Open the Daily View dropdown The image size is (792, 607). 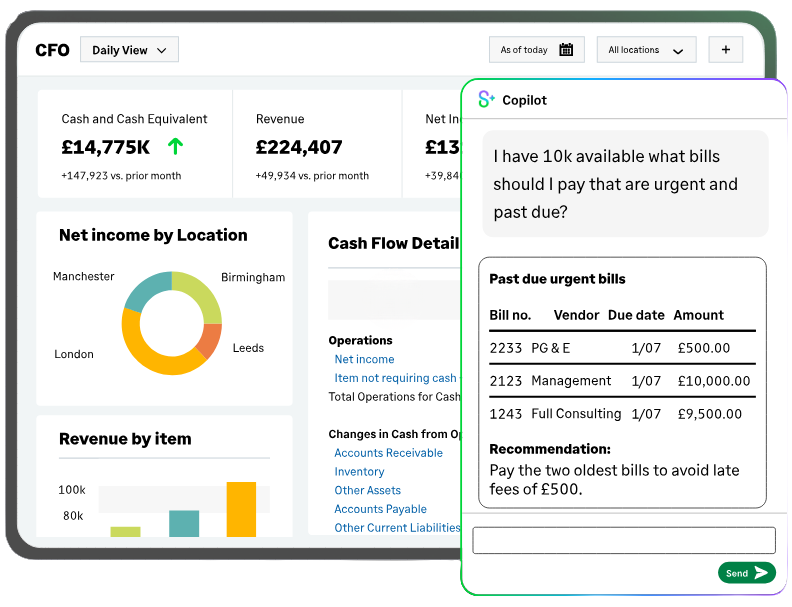click(x=129, y=50)
